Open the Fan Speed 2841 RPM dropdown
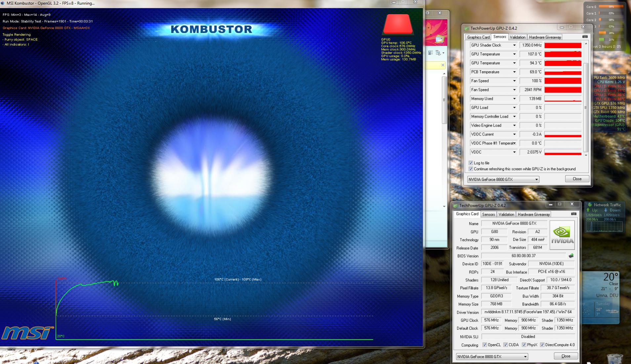Viewport: 631px width, 364px height. pos(514,90)
